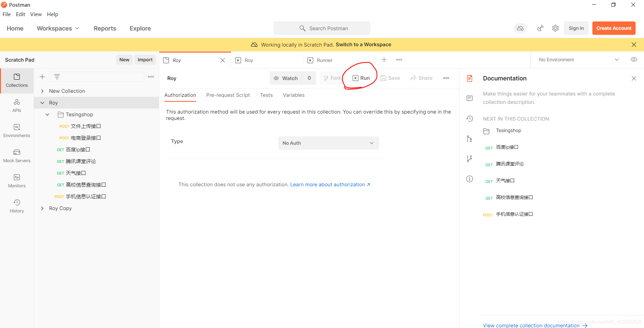644x328 pixels.
Task: Click the Save button
Action: point(390,78)
